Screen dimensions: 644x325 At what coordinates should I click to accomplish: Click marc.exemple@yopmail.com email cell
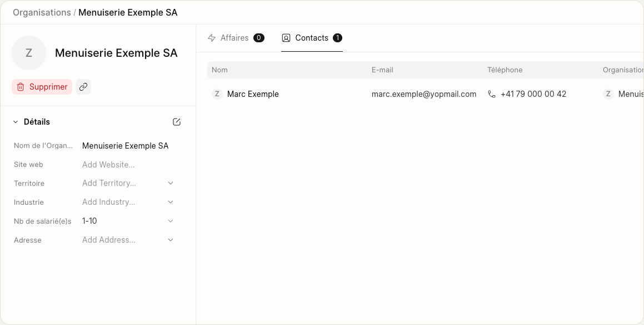click(x=424, y=94)
